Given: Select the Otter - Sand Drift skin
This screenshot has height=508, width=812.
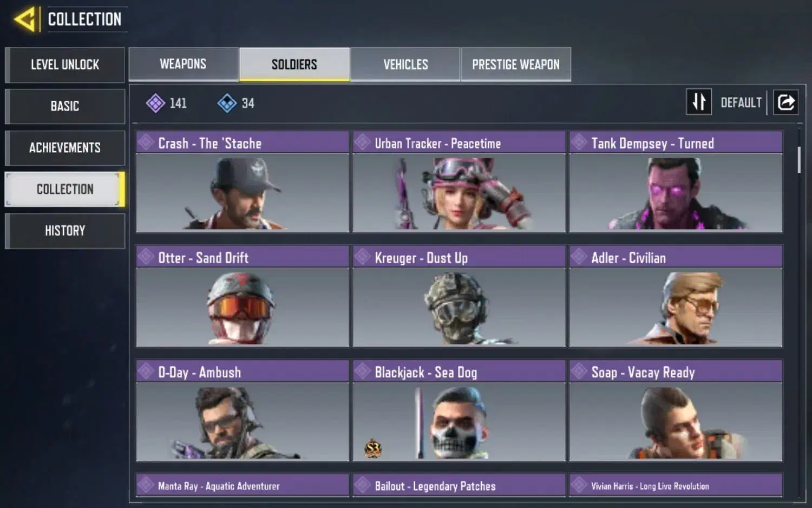Looking at the screenshot, I should click(x=243, y=296).
